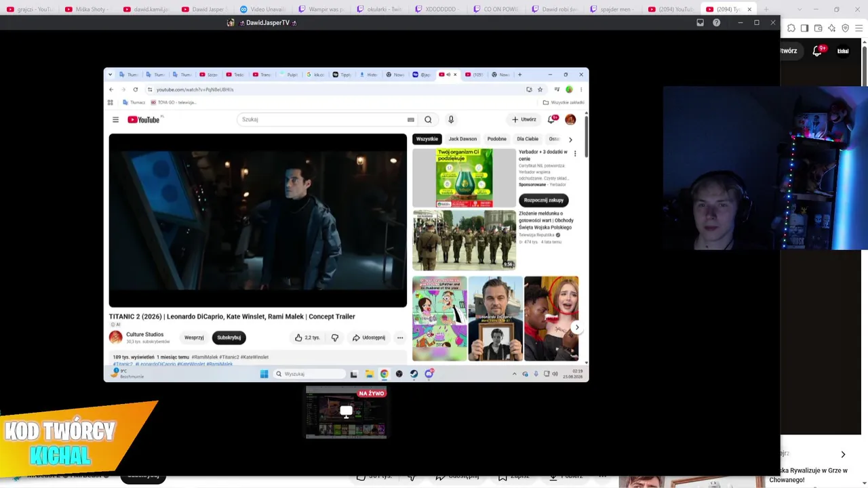868x488 pixels.
Task: Open the TOYA GO bookmark
Action: pos(174,102)
